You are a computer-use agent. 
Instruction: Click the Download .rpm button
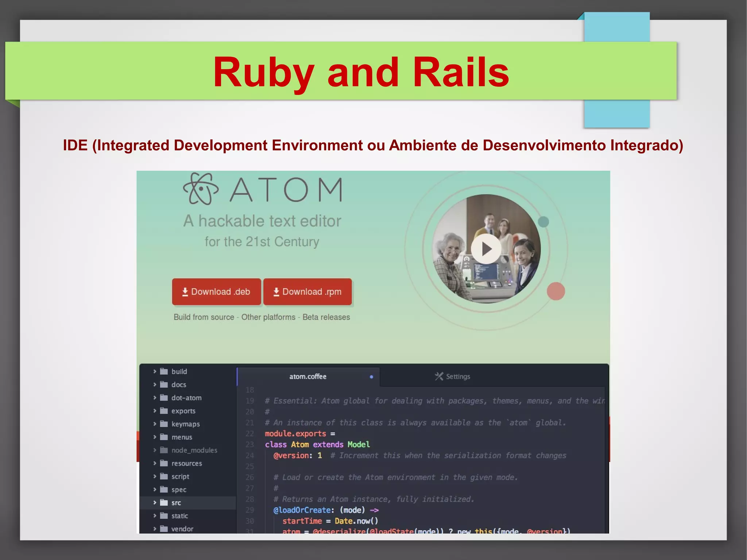coord(307,291)
